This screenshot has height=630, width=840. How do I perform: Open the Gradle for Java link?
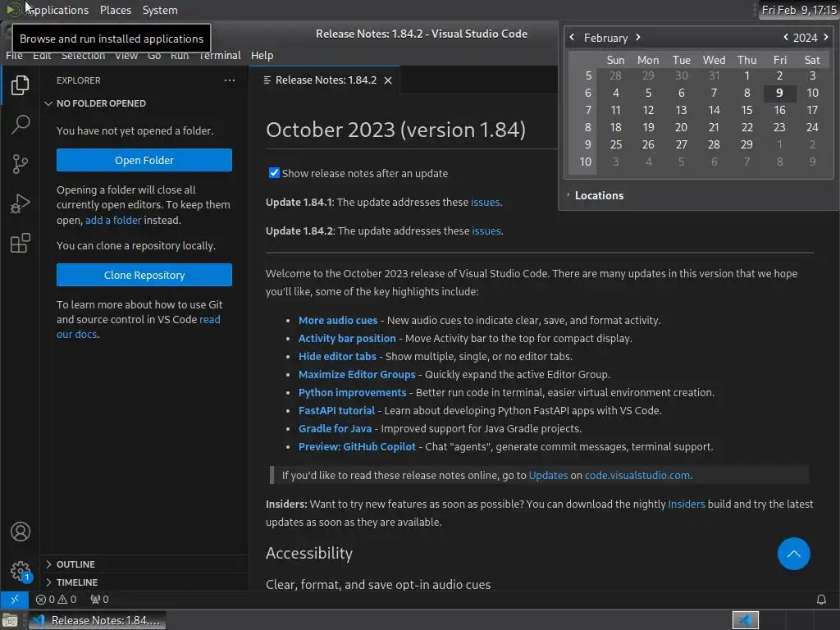pos(335,428)
